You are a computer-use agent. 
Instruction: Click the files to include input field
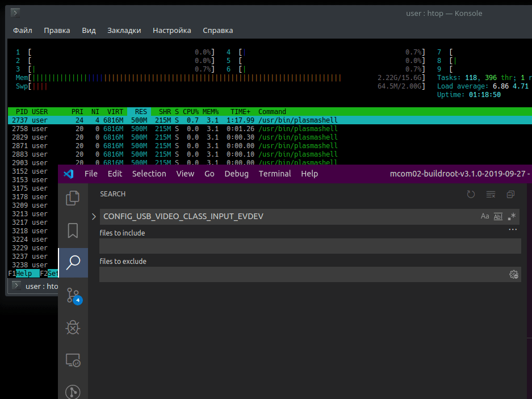[x=310, y=246]
